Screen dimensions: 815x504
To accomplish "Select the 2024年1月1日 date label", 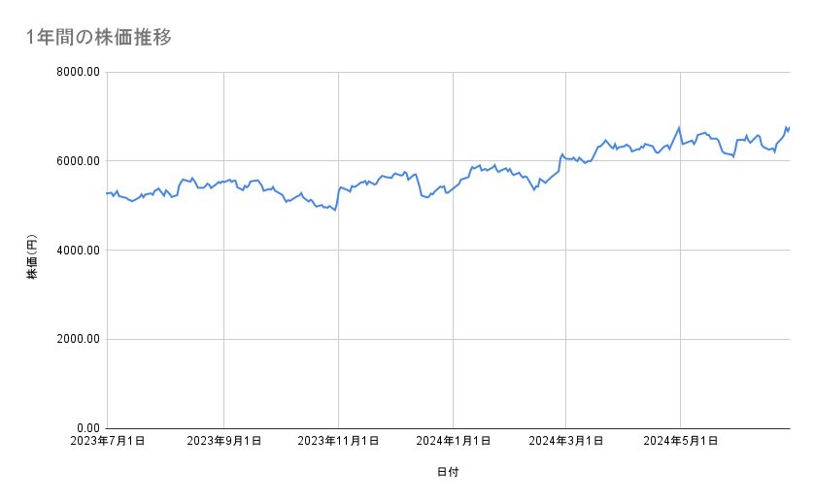I will tap(453, 441).
